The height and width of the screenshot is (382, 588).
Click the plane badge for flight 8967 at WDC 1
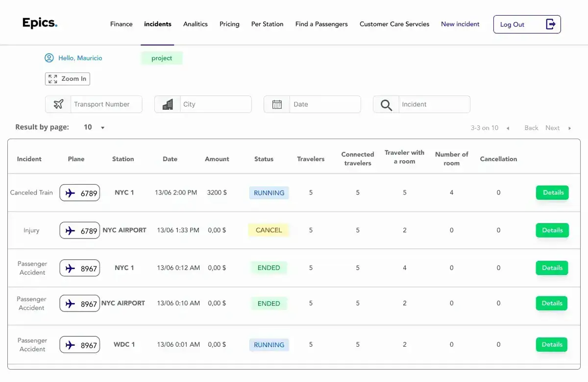pyautogui.click(x=79, y=344)
